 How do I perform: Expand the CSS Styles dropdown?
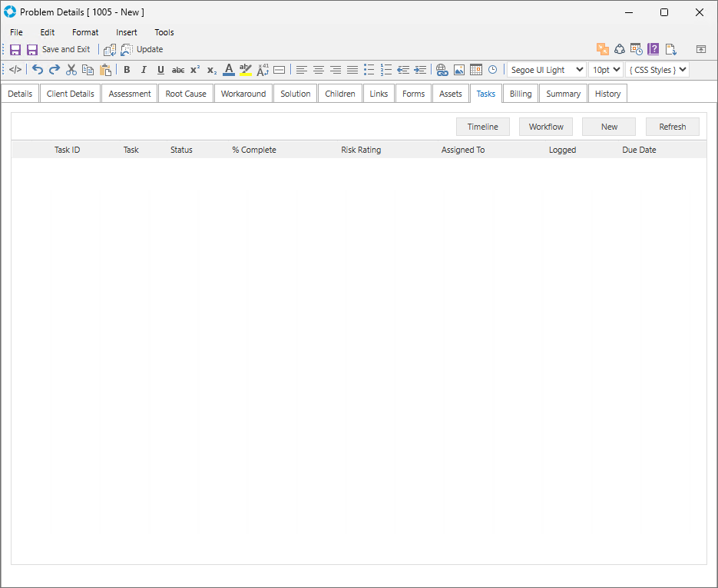click(x=657, y=70)
